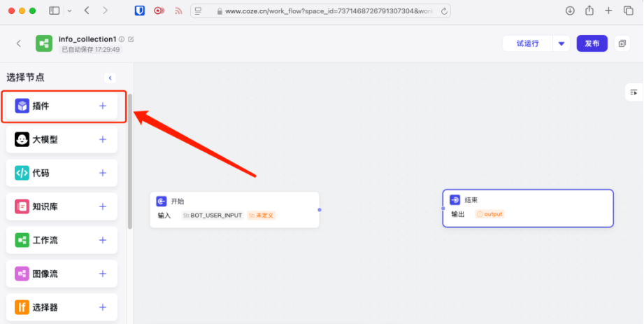Click the 选择节点 heading

click(x=25, y=77)
